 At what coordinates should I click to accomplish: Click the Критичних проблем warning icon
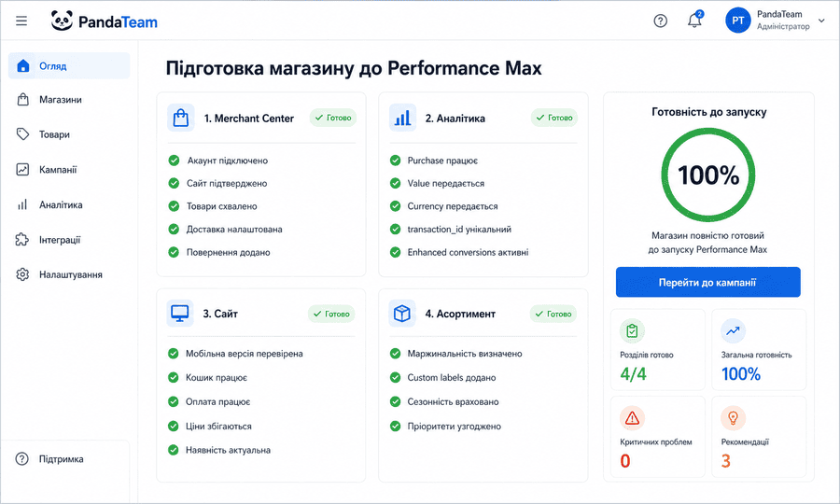(x=632, y=418)
